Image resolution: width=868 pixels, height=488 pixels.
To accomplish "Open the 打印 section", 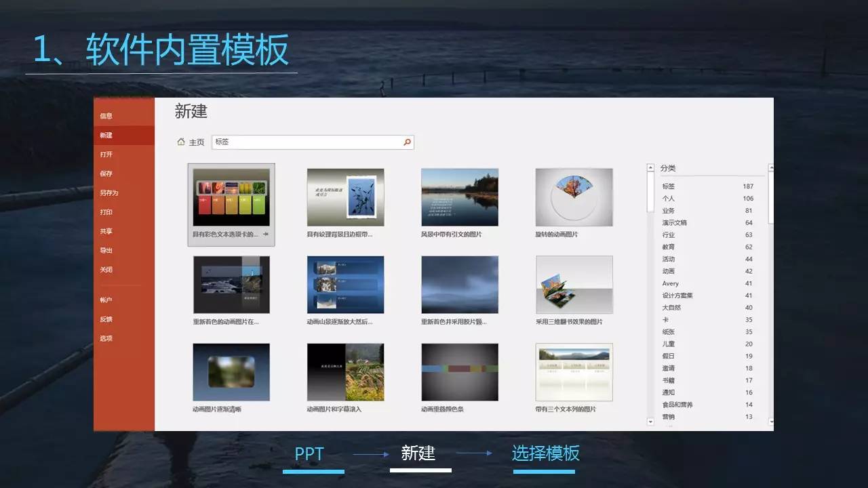I will coord(108,211).
